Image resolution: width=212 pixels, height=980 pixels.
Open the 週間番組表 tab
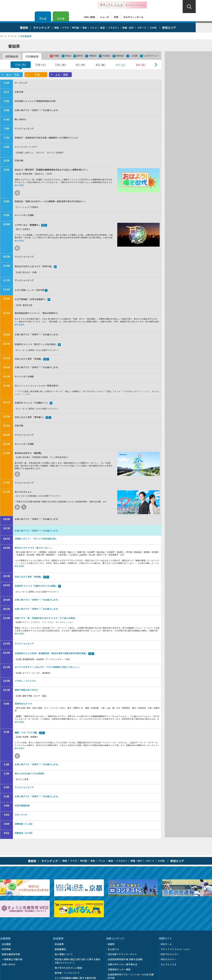11,57
